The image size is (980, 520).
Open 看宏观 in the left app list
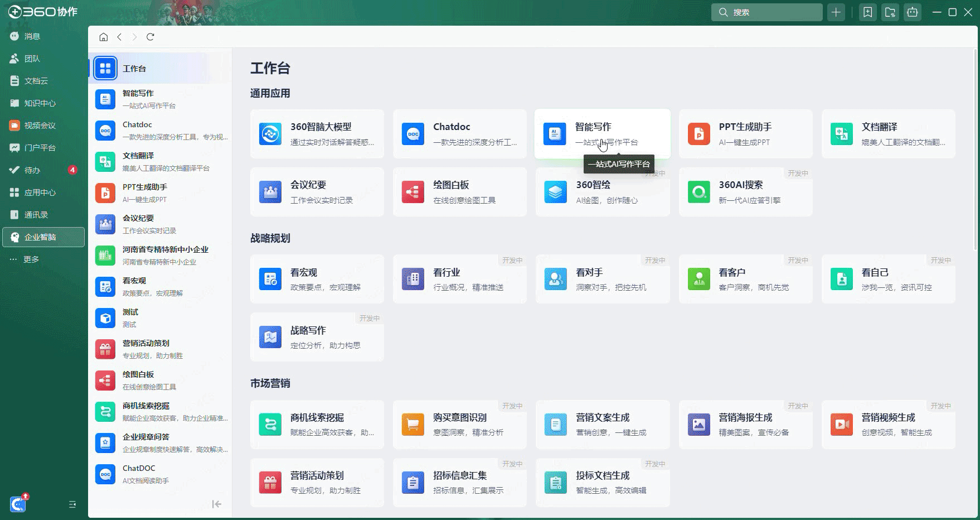coord(160,287)
